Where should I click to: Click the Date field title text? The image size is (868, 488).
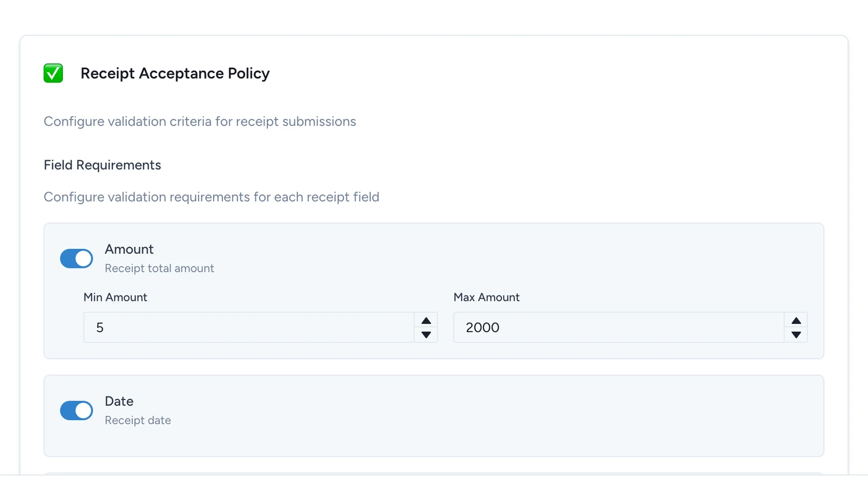tap(119, 401)
